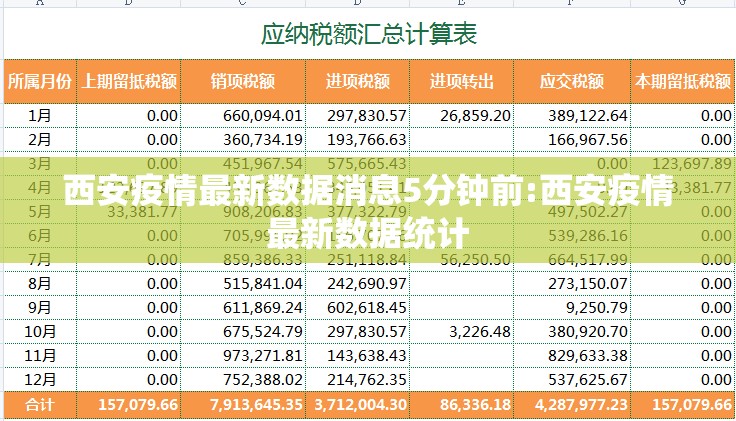
Task: Click the 3,226.48 cell in October row
Action: click(x=461, y=331)
